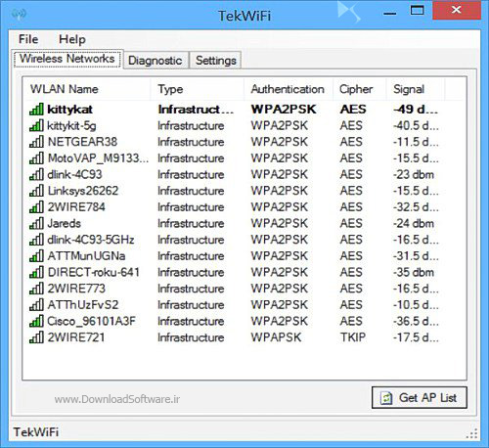
Task: Select the Cisco_96101A3F network name
Action: 91,322
